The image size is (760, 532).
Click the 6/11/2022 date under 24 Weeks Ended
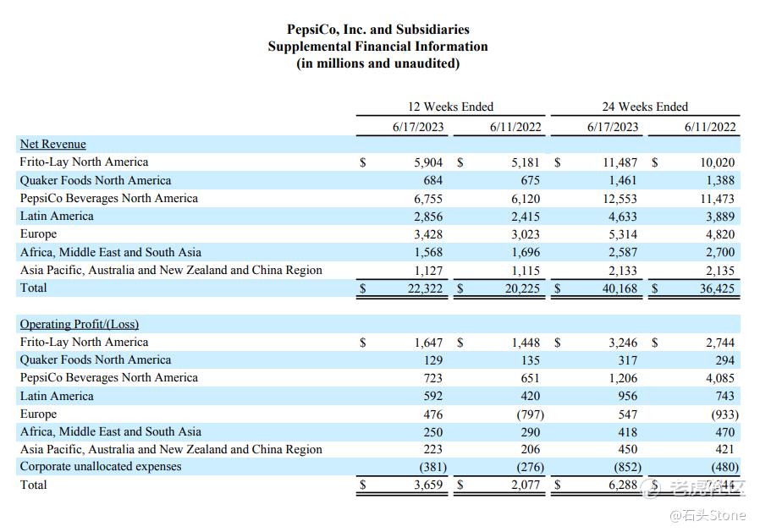click(x=710, y=127)
